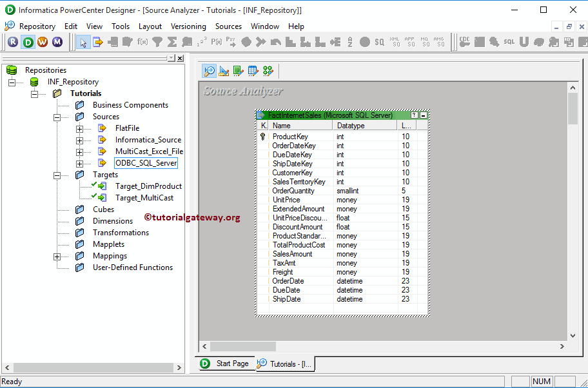Open the Mapping Designer
588x388 pixels.
point(269,71)
